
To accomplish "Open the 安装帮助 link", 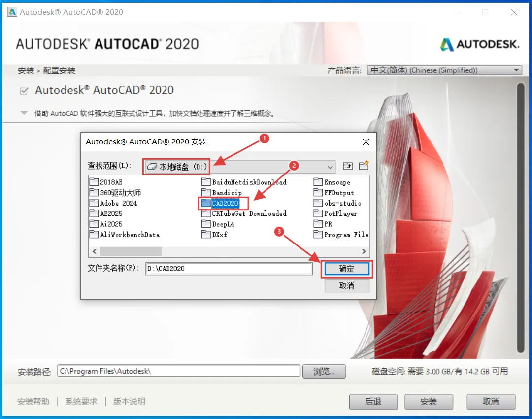I will tap(33, 402).
